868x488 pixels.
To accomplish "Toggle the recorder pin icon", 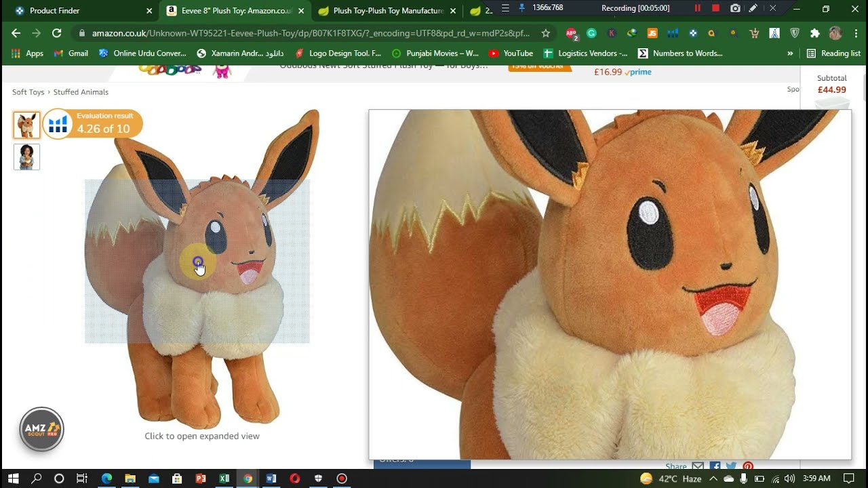I will click(x=521, y=8).
